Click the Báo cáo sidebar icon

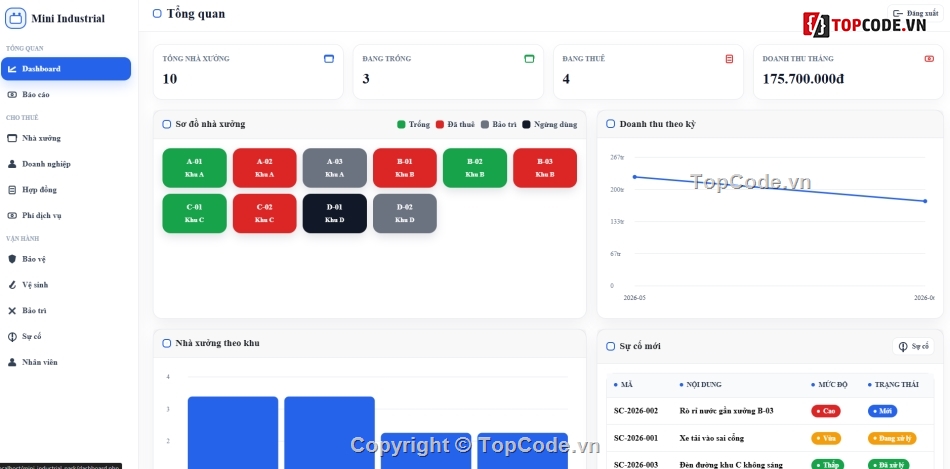point(12,95)
